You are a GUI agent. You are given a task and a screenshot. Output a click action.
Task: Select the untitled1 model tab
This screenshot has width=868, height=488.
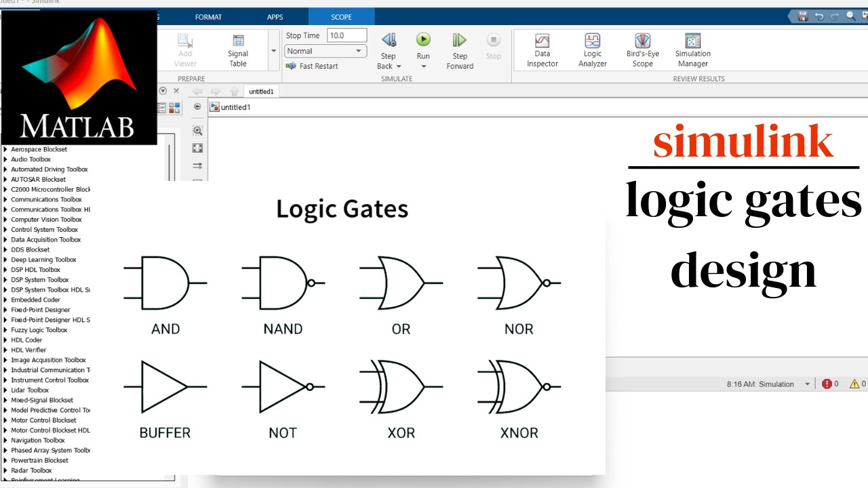(261, 91)
